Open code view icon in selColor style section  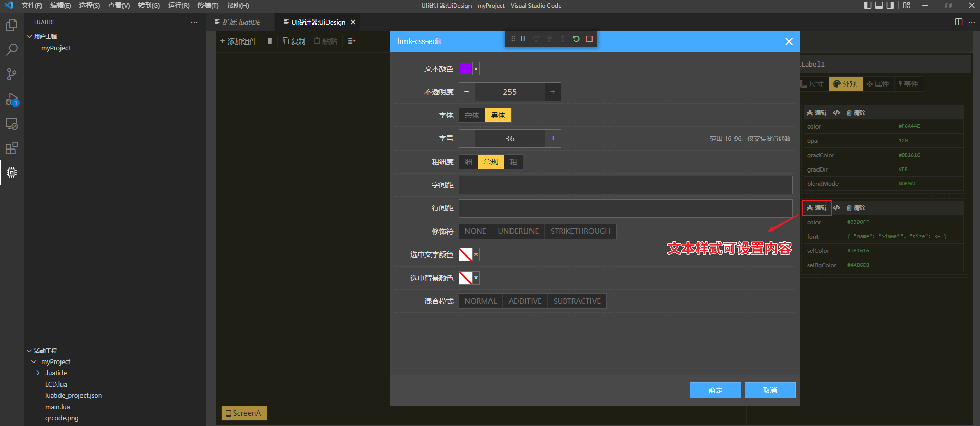coord(836,208)
